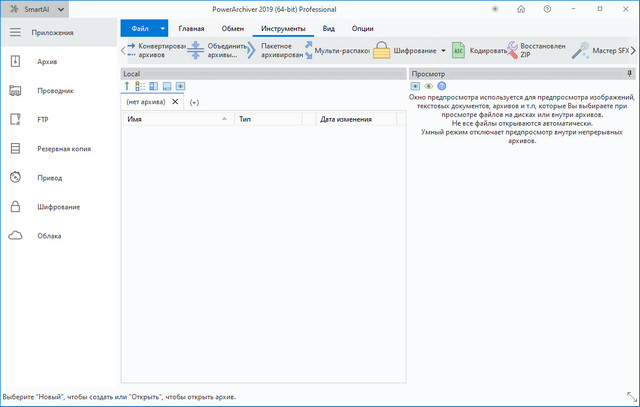This screenshot has height=407, width=640.
Task: Add a new archive tab with (+)
Action: pyautogui.click(x=194, y=102)
